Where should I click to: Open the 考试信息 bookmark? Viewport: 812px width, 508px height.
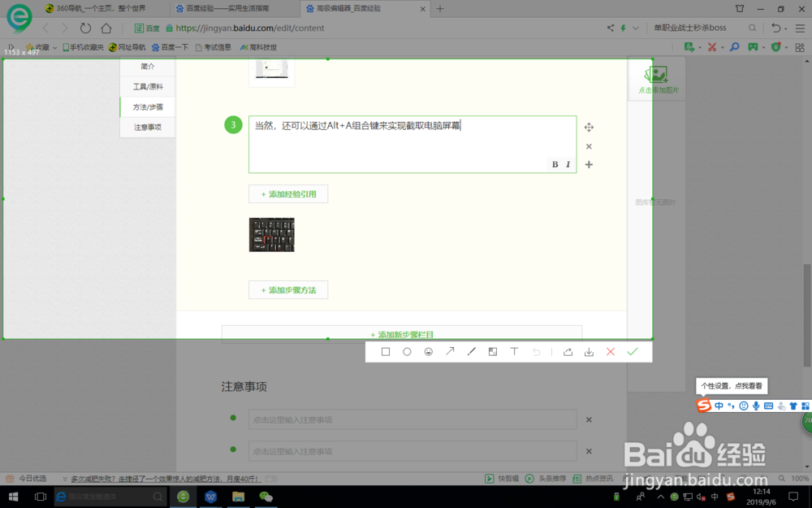point(214,47)
